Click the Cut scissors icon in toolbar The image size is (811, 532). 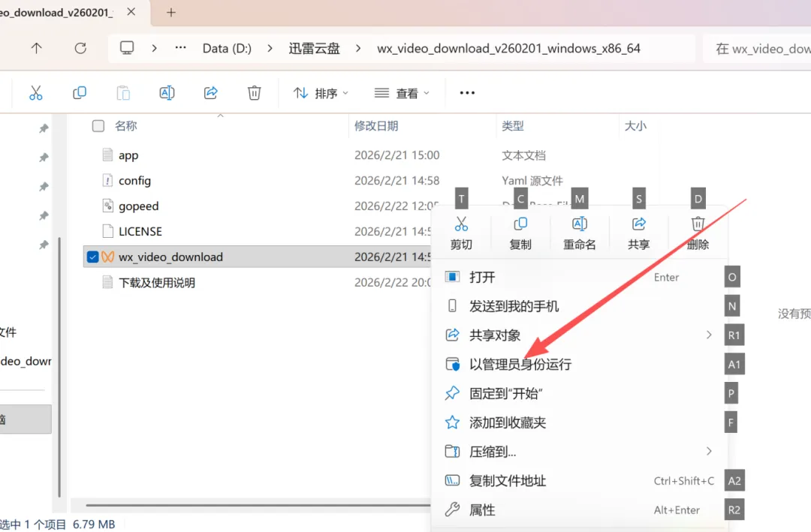click(36, 93)
